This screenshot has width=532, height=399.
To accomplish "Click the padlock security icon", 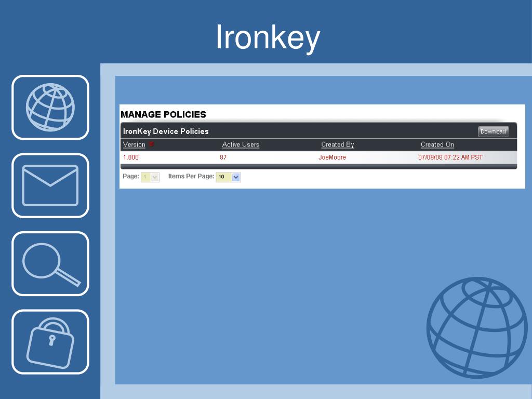I will (50, 342).
